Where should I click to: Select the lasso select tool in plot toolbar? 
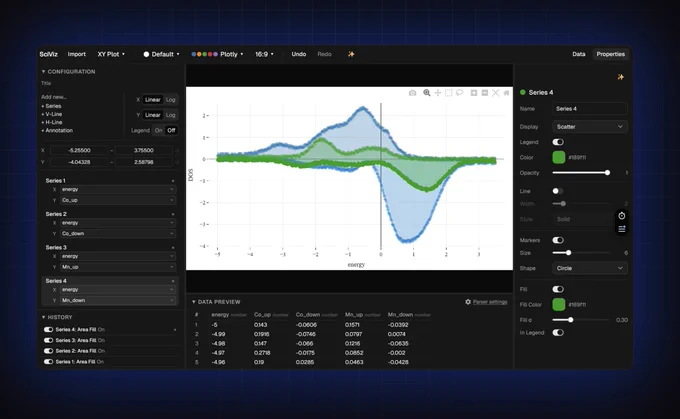click(460, 93)
